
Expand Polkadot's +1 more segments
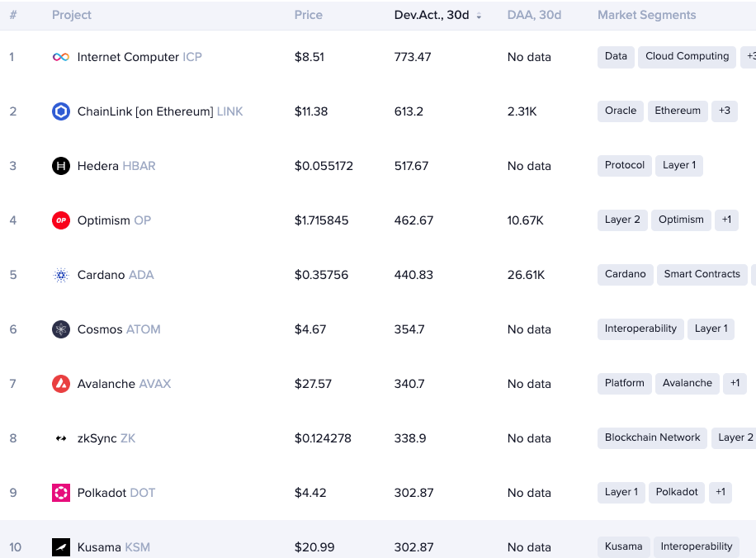[721, 493]
